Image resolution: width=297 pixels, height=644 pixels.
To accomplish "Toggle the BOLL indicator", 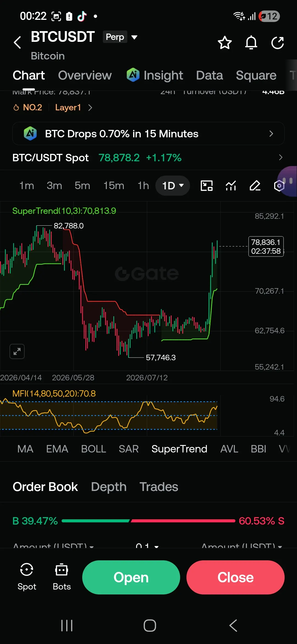I will pyautogui.click(x=94, y=449).
